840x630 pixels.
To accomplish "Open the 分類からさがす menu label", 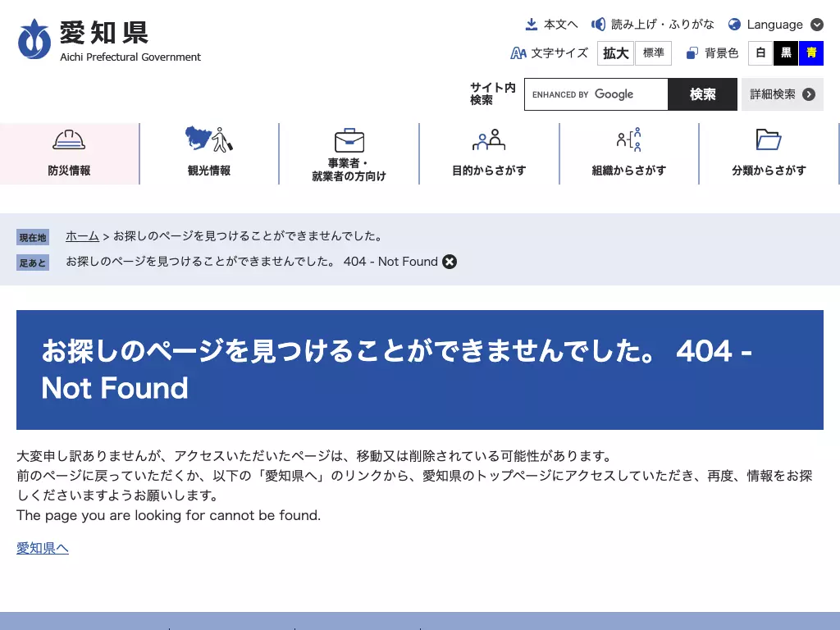I will pos(769,171).
